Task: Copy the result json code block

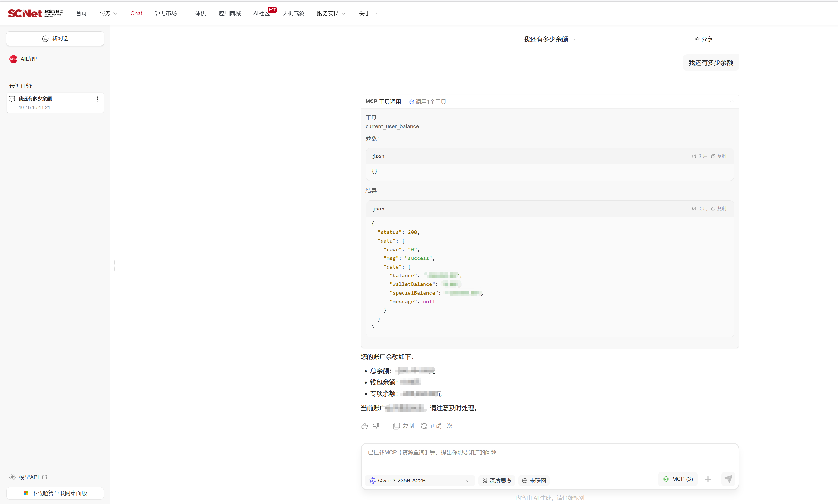Action: [x=719, y=209]
